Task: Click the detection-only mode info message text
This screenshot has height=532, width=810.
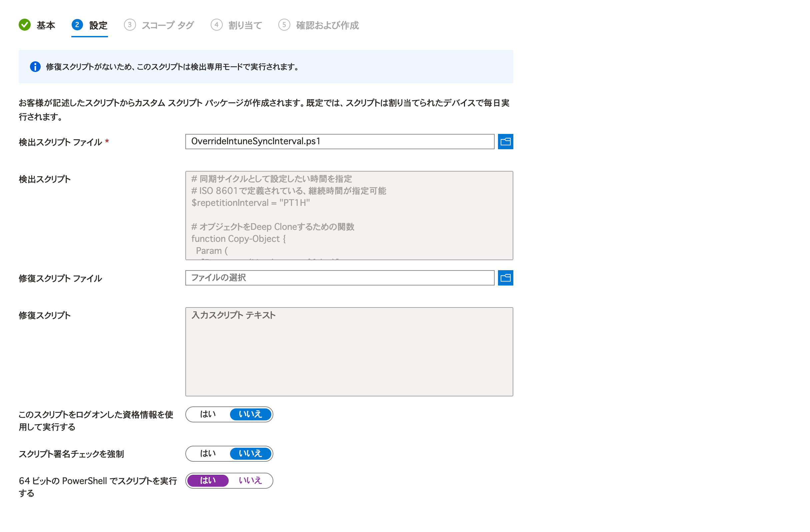Action: click(x=172, y=67)
